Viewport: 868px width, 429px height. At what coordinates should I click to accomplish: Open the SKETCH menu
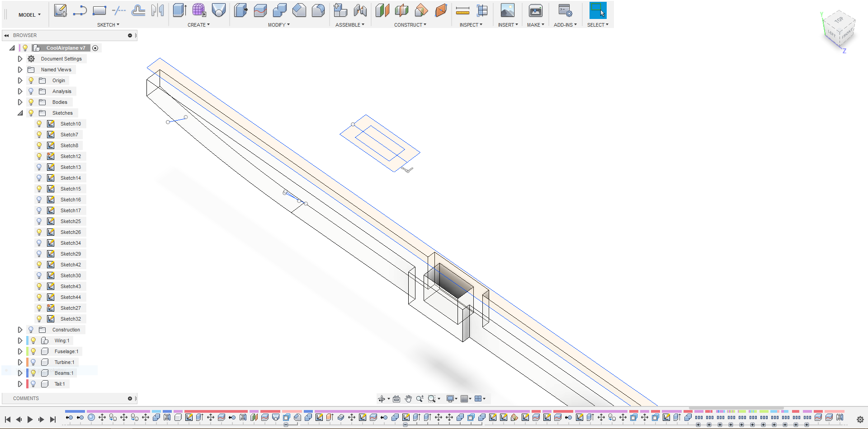(108, 25)
